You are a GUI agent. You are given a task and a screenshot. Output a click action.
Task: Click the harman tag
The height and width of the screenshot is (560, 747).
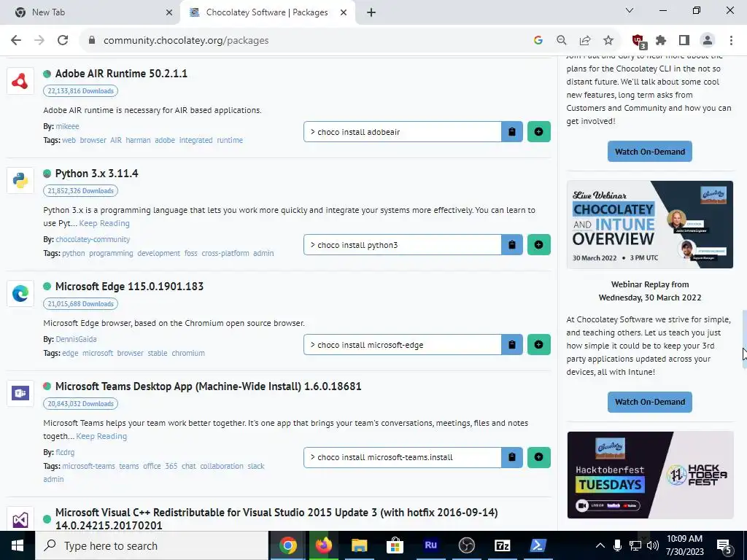coord(138,140)
